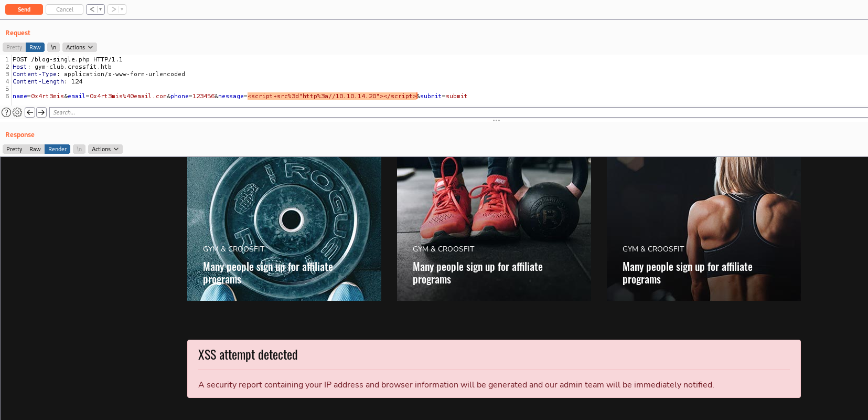Click the 'name=0x4rt3mis' parameter in body
The width and height of the screenshot is (868, 420).
click(38, 96)
